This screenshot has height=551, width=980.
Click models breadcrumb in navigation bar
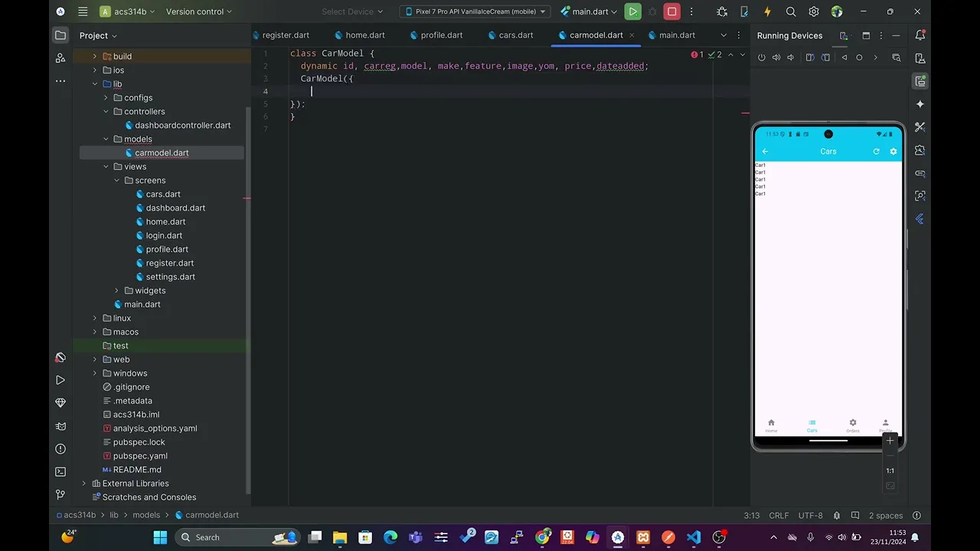pos(146,515)
